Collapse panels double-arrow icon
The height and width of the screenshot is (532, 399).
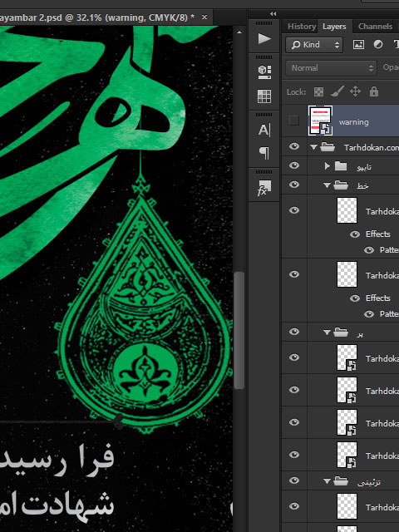pos(273,13)
